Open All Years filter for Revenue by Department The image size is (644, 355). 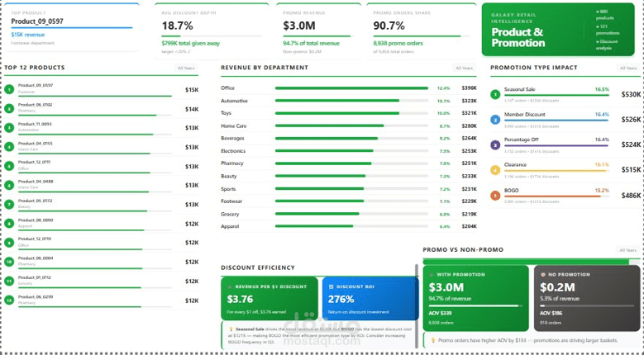464,68
